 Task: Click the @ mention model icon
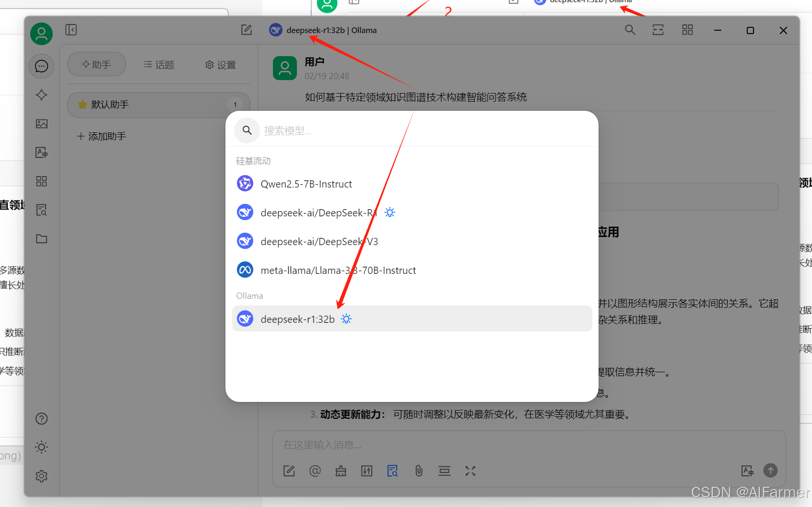click(315, 471)
